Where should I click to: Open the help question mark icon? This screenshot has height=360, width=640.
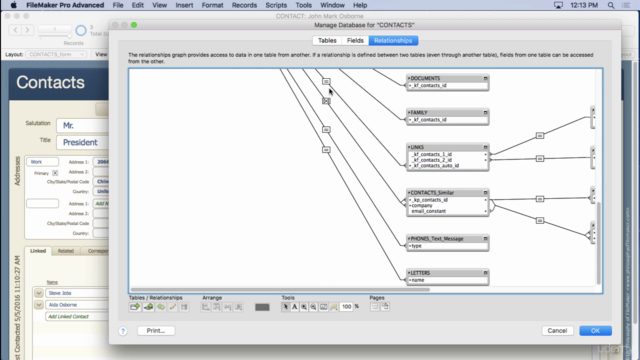click(123, 331)
